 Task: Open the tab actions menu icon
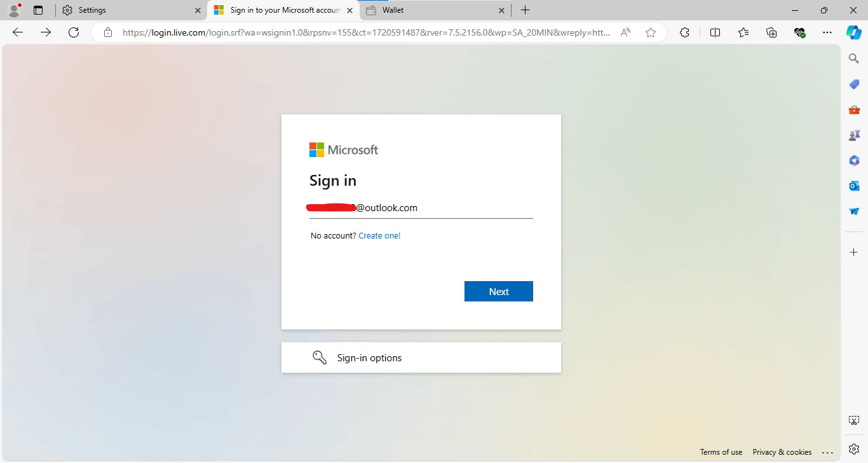38,10
